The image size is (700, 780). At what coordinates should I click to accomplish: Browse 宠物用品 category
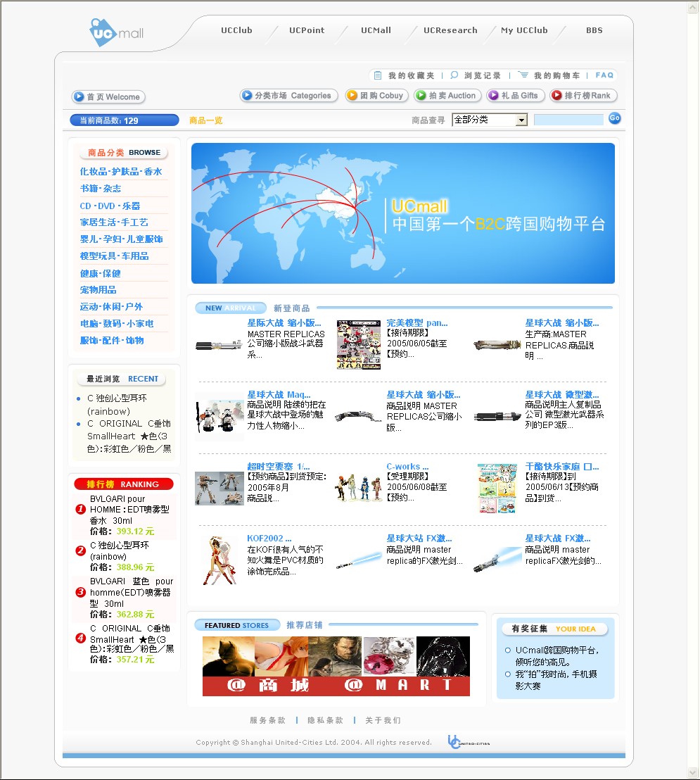pyautogui.click(x=98, y=290)
